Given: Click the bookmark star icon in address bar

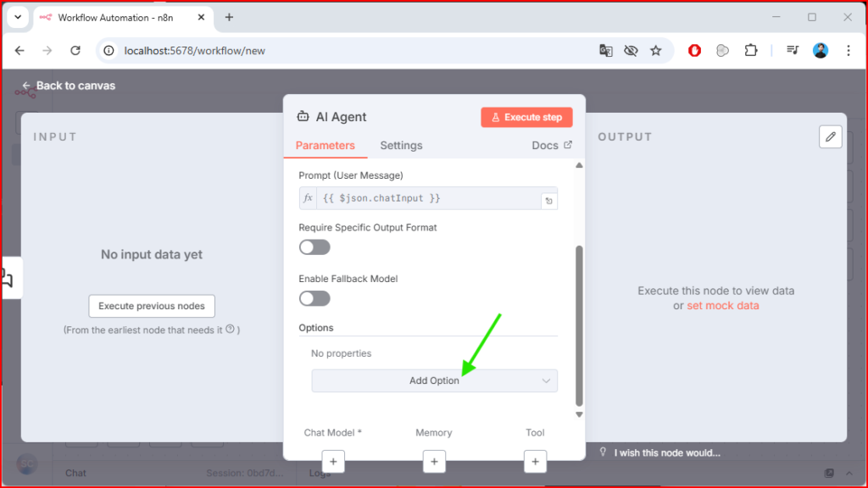Looking at the screenshot, I should pos(655,51).
